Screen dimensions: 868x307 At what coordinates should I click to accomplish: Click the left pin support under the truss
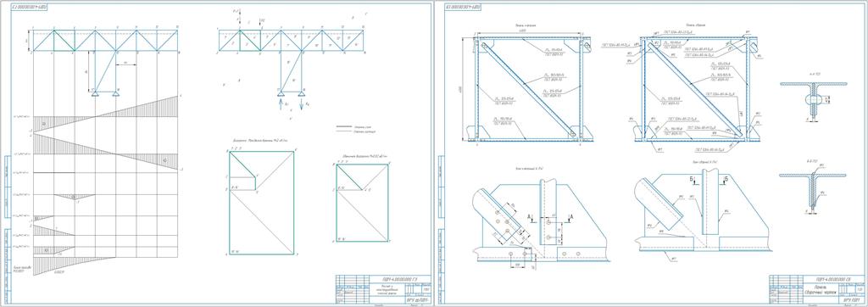[x=95, y=92]
